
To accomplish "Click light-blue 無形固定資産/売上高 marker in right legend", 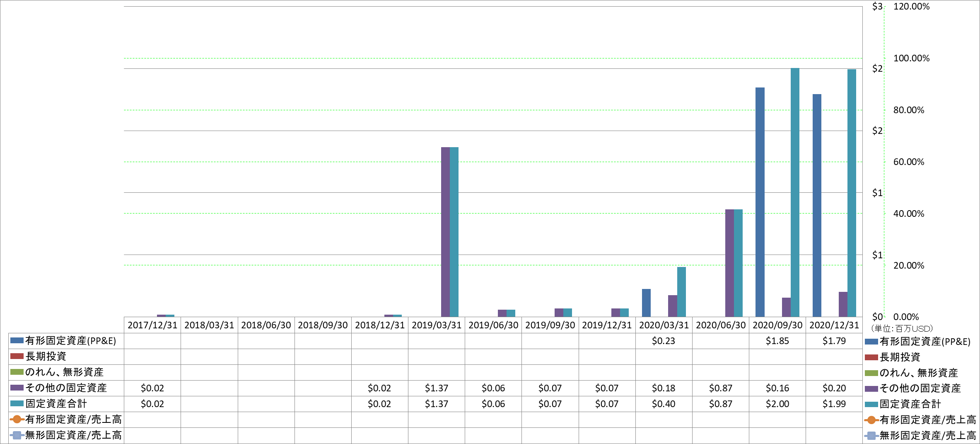I will [871, 436].
